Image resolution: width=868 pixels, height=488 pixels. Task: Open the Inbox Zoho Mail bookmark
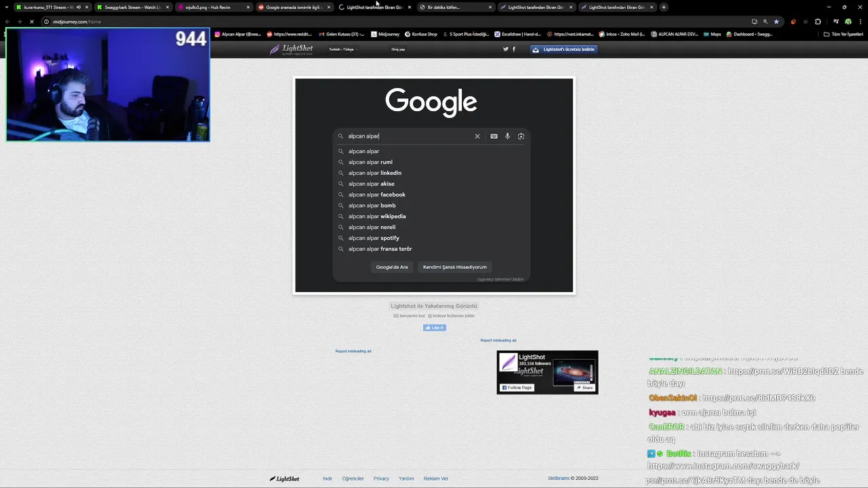[622, 34]
